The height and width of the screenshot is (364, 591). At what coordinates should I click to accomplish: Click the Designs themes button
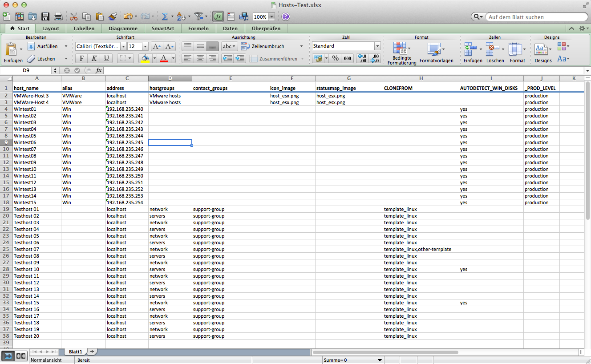click(x=543, y=53)
